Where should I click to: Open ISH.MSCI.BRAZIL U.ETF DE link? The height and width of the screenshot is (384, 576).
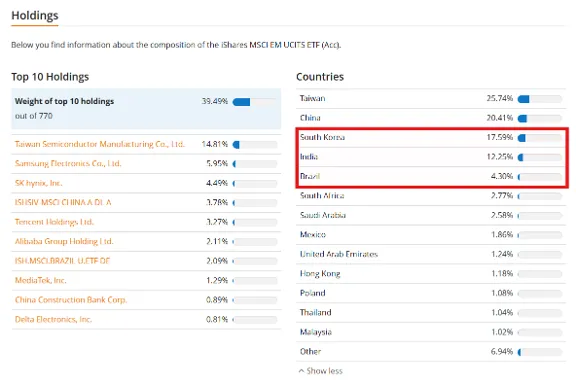click(62, 261)
